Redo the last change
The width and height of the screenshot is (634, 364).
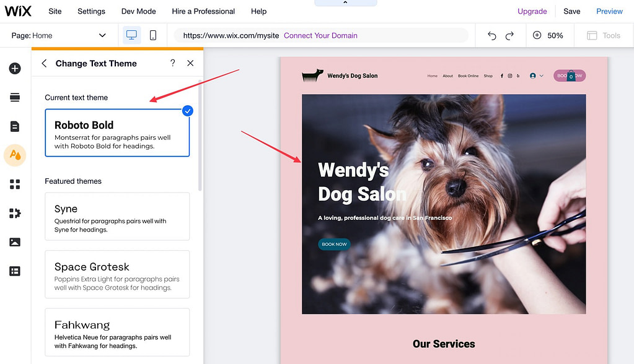pos(509,35)
